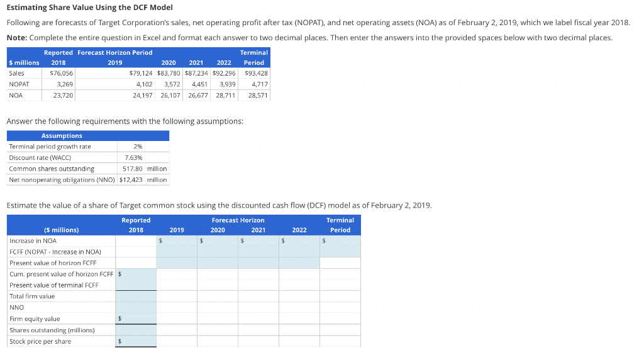This screenshot has height=350, width=644.
Task: Click FCFF input field for 2020
Action: point(217,252)
